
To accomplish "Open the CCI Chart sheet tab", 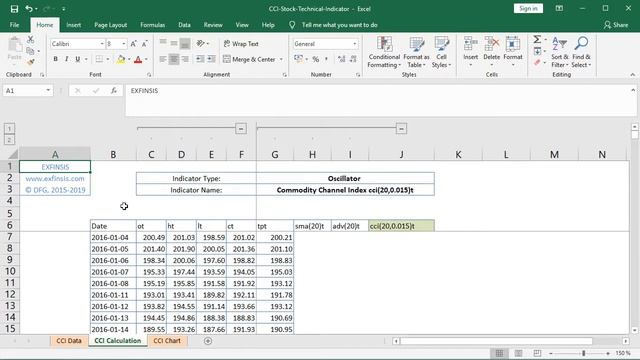I will pyautogui.click(x=167, y=341).
